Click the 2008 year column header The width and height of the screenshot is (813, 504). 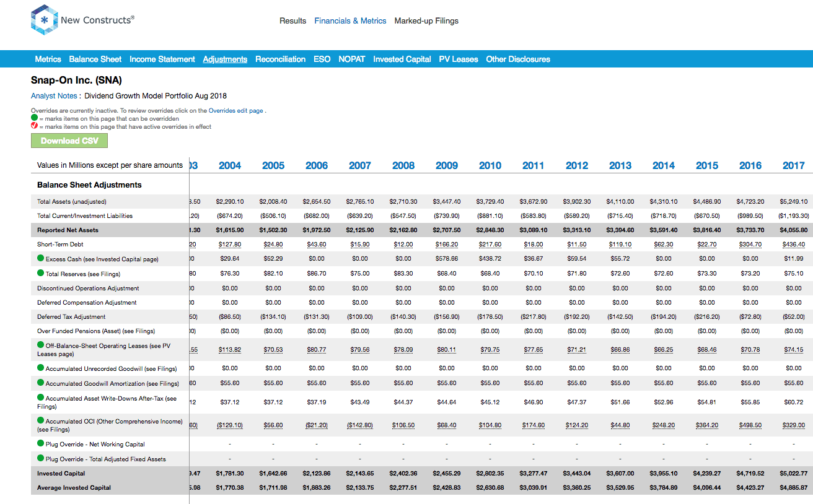point(403,165)
